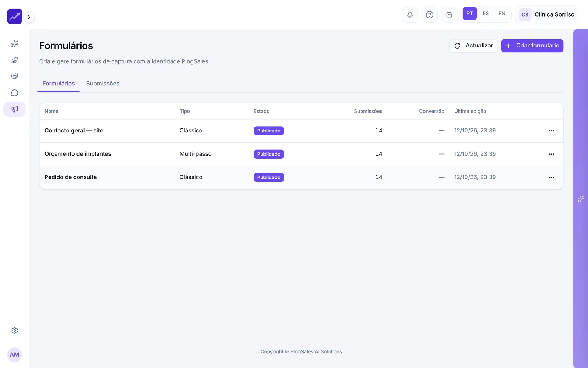Open the chat bubble sidebar icon
Image resolution: width=588 pixels, height=368 pixels.
[15, 93]
